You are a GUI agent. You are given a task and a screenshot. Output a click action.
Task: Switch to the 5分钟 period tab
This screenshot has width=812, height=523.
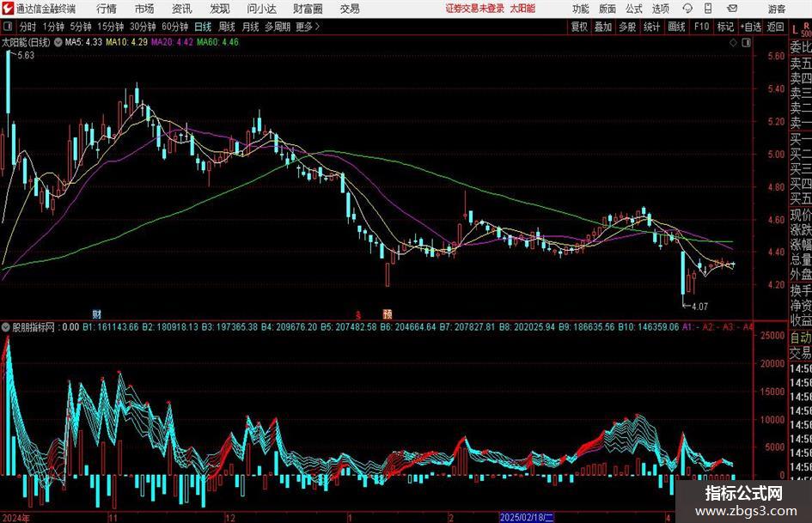point(81,27)
